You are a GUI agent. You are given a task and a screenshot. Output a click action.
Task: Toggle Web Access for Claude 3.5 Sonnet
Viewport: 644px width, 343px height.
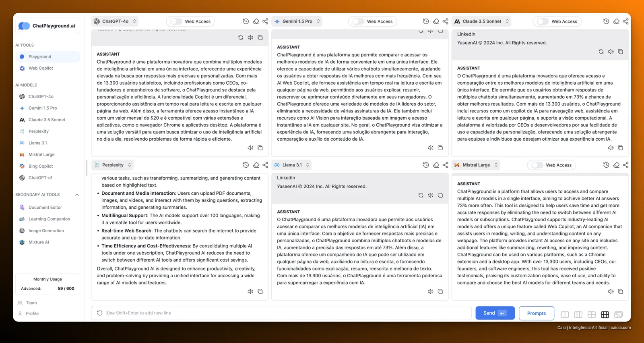pyautogui.click(x=543, y=21)
